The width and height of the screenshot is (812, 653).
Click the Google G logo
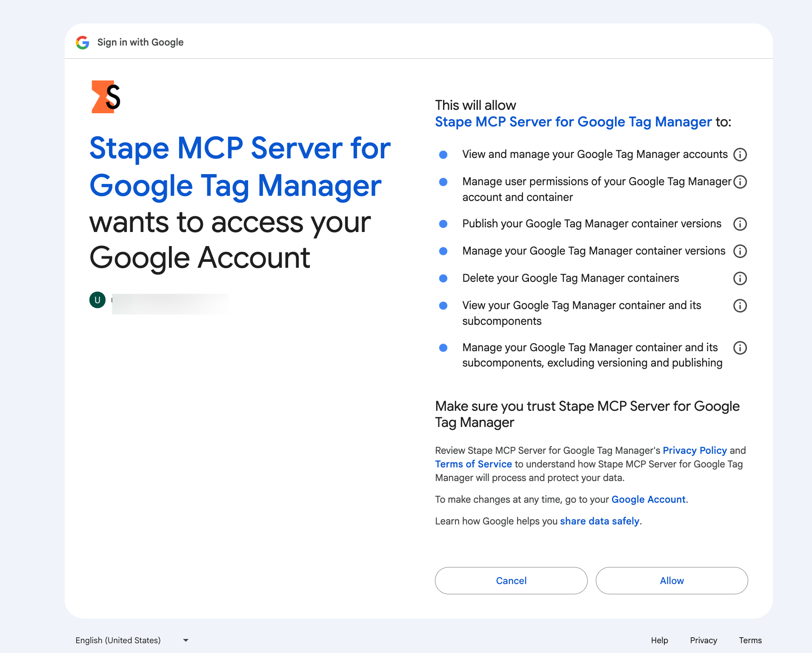point(83,42)
